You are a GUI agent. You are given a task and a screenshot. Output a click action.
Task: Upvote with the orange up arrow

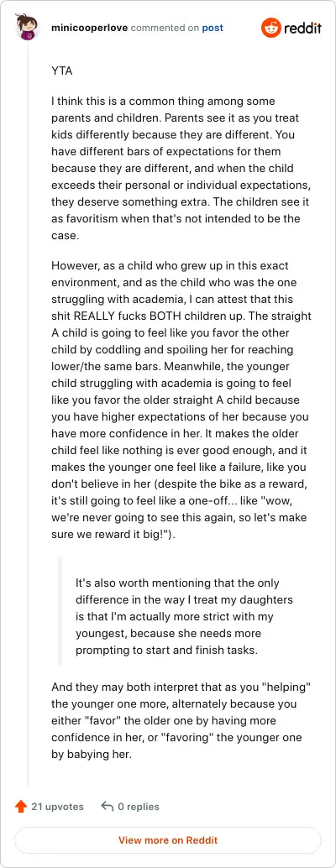(x=21, y=807)
